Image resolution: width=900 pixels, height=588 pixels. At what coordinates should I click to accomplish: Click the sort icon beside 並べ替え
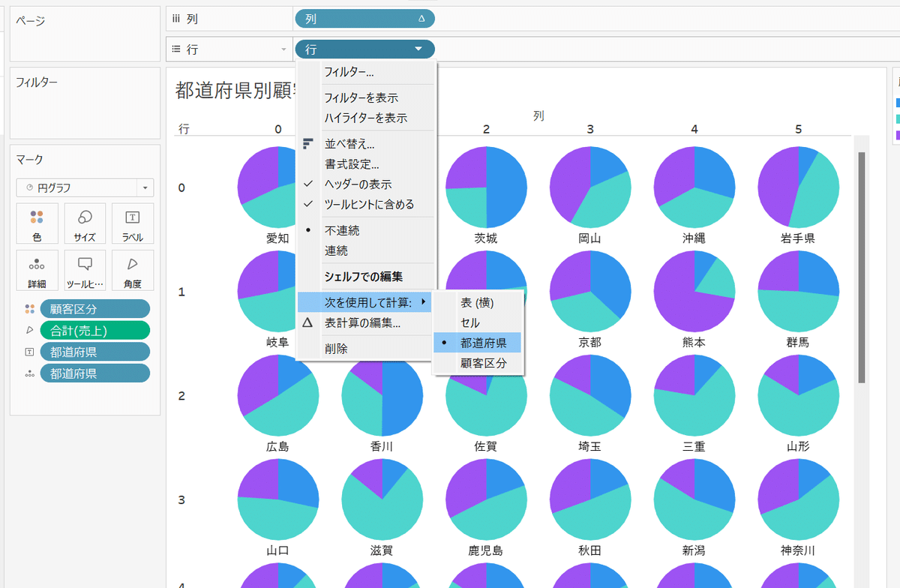pyautogui.click(x=308, y=144)
